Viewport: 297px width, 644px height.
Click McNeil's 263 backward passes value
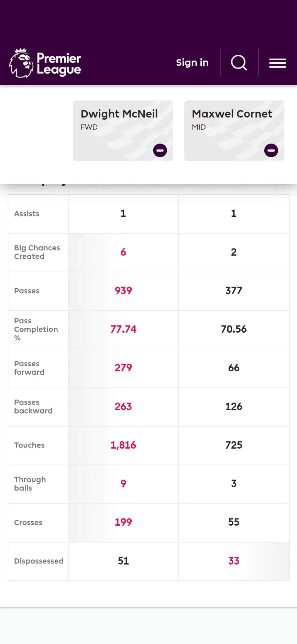click(123, 407)
